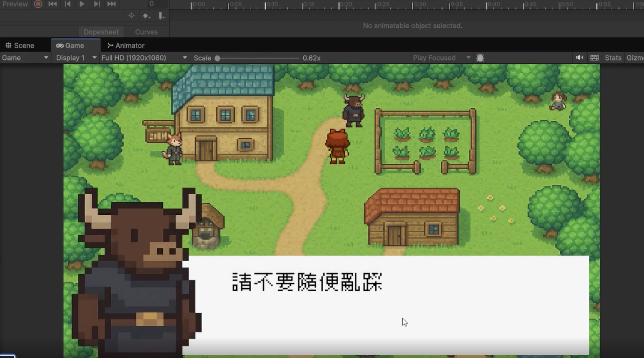This screenshot has height=358, width=644.
Task: Click the fox character by the signboard
Action: tap(173, 149)
